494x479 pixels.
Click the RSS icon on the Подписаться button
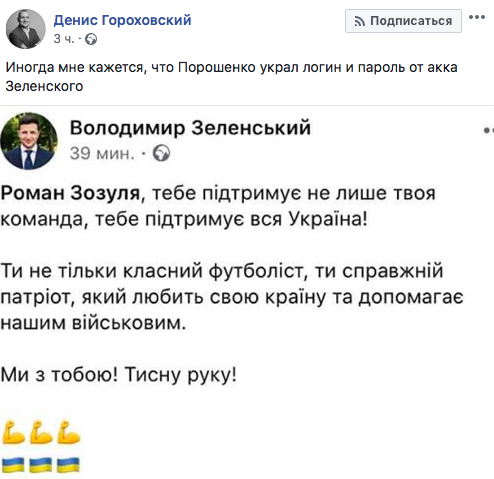coord(360,22)
